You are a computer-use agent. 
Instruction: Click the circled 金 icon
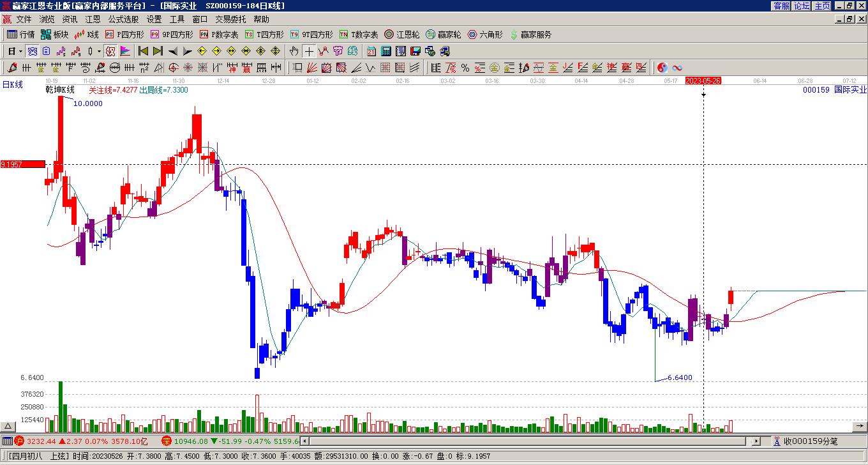[x=495, y=68]
